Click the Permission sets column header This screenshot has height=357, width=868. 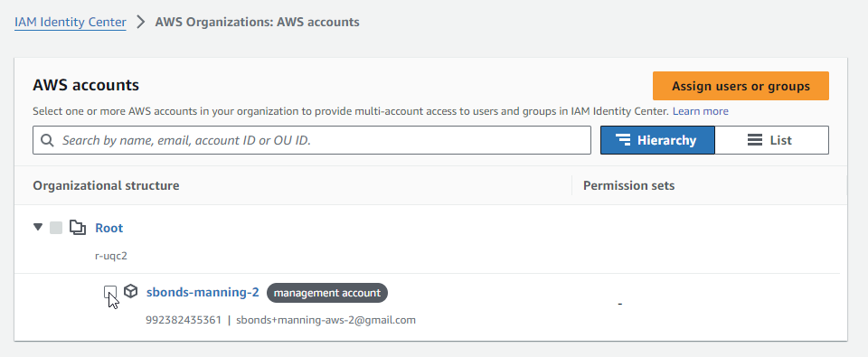pyautogui.click(x=629, y=185)
